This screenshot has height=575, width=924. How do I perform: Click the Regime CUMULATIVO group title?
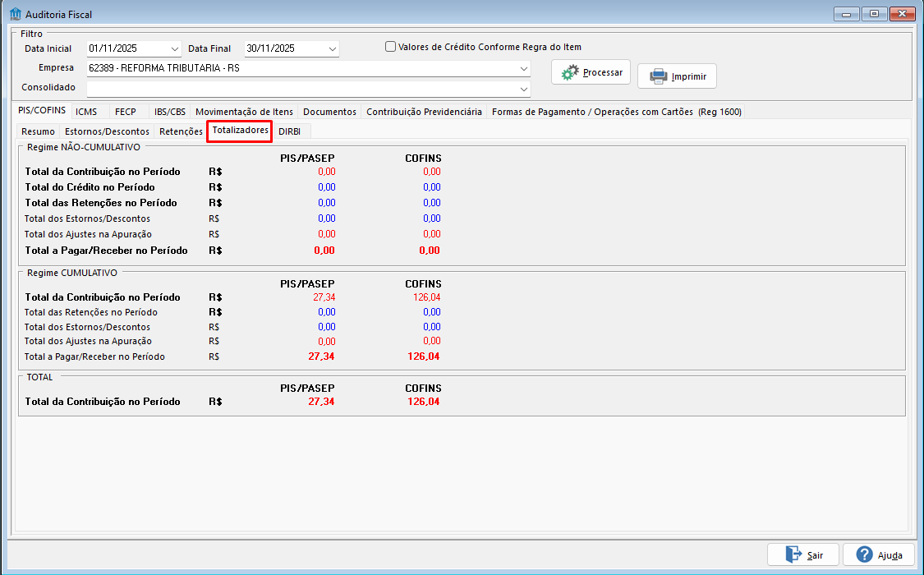coord(72,274)
